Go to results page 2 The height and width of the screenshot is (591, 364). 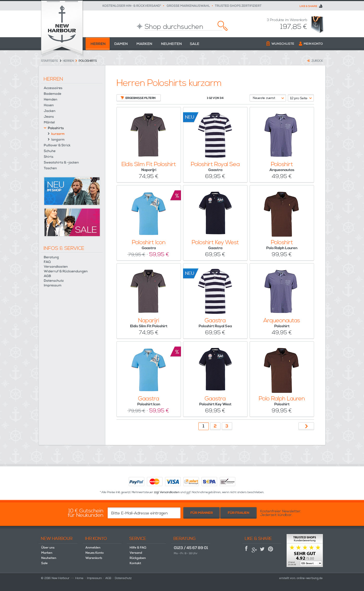pyautogui.click(x=215, y=426)
